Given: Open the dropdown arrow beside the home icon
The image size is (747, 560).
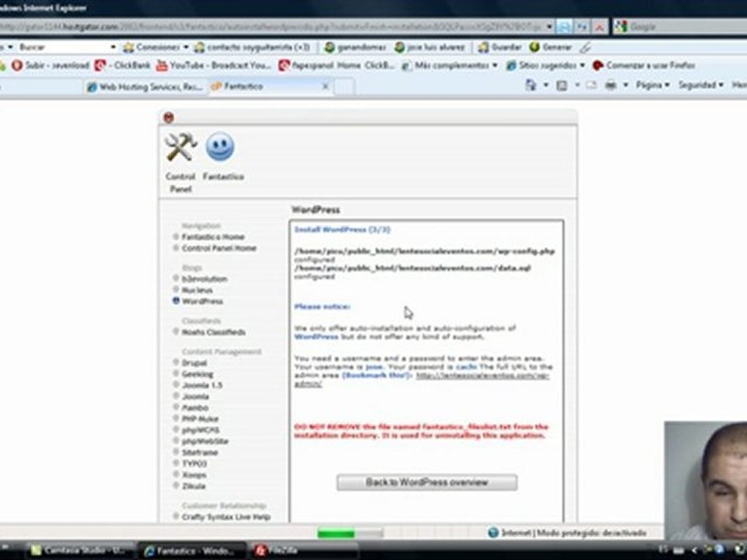Looking at the screenshot, I should [546, 86].
